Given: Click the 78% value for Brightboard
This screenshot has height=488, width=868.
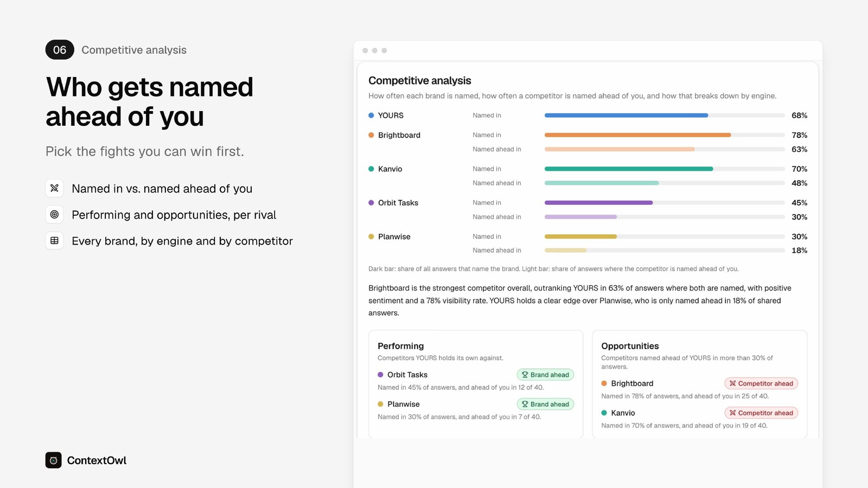Looking at the screenshot, I should [x=799, y=135].
